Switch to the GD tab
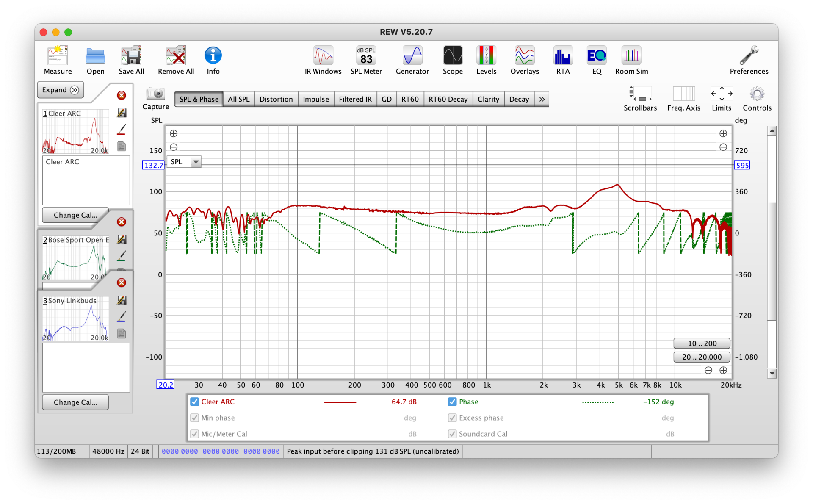Viewport: 813px width, 504px height. (386, 99)
